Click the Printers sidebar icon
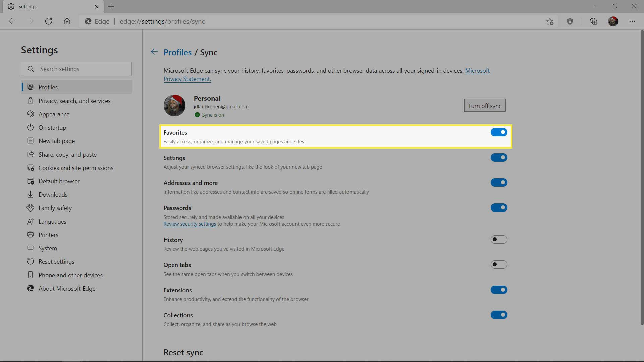 coord(31,235)
